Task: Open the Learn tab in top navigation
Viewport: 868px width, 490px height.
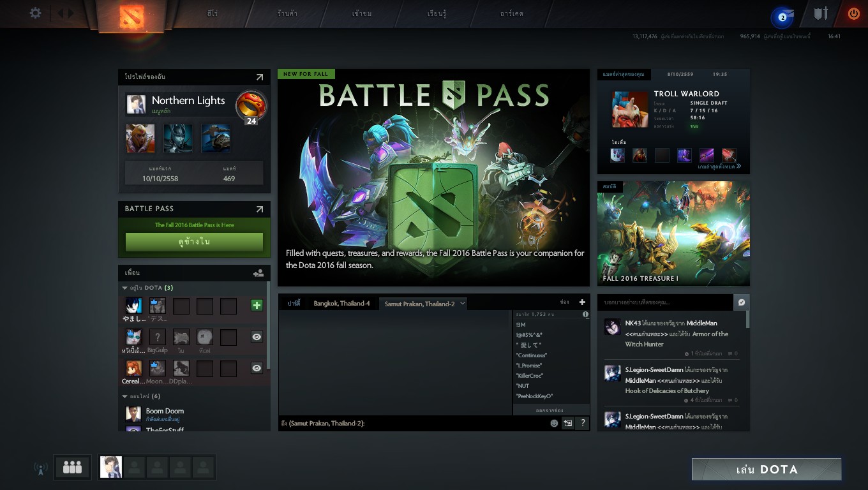Action: [x=437, y=13]
